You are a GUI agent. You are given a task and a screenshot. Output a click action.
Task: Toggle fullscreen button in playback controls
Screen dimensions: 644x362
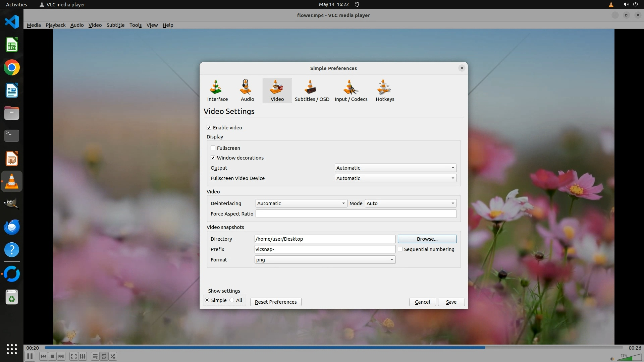tap(73, 356)
